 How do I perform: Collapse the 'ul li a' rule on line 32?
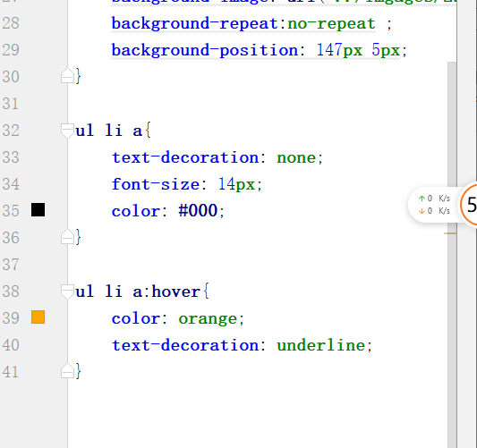coord(67,131)
